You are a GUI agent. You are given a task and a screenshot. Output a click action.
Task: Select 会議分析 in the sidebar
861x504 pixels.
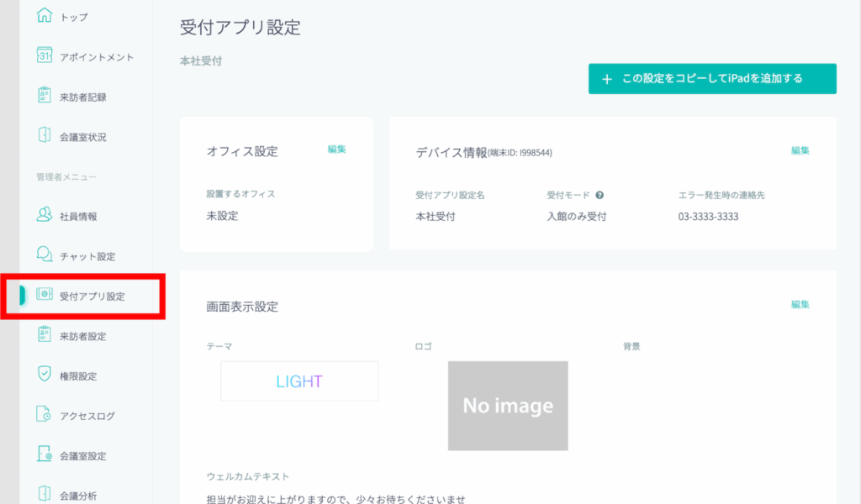point(77,496)
